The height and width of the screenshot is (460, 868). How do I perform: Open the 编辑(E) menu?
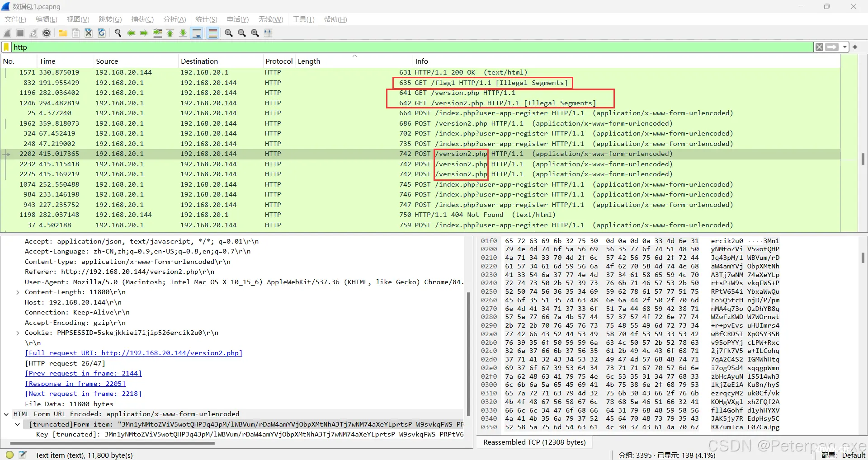pos(47,19)
